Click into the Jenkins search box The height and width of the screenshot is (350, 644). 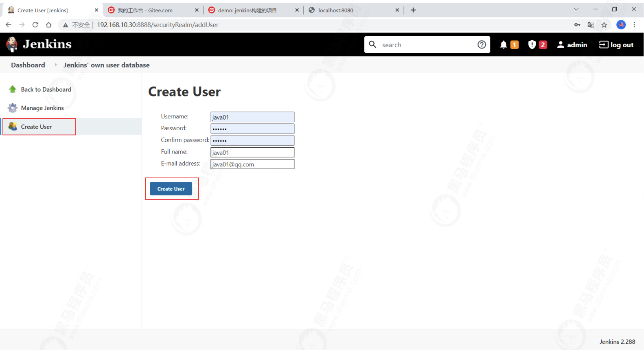[x=427, y=45]
